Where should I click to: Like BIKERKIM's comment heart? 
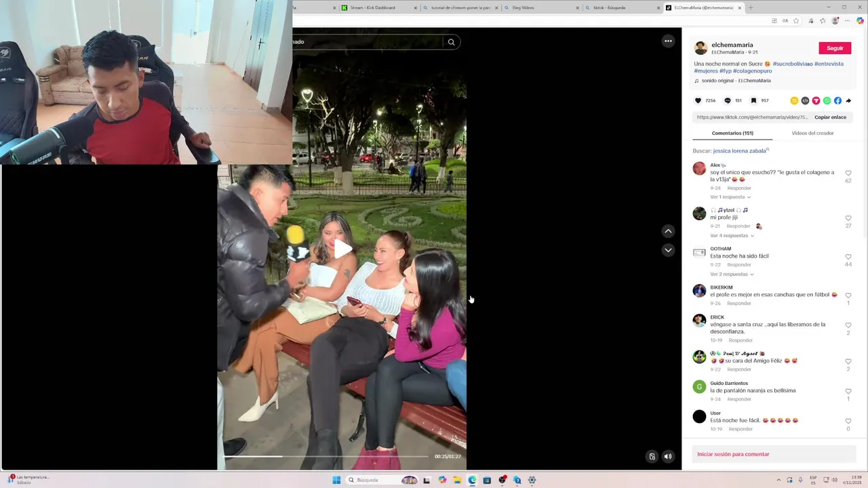[x=848, y=296]
